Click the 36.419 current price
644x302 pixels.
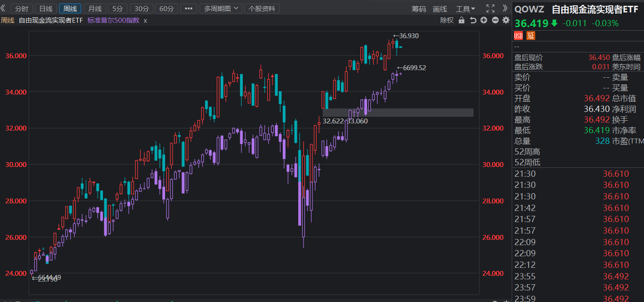click(531, 23)
